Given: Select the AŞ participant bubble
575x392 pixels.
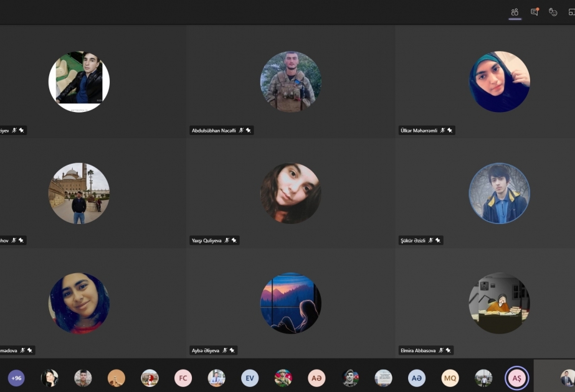Looking at the screenshot, I should pyautogui.click(x=516, y=378).
